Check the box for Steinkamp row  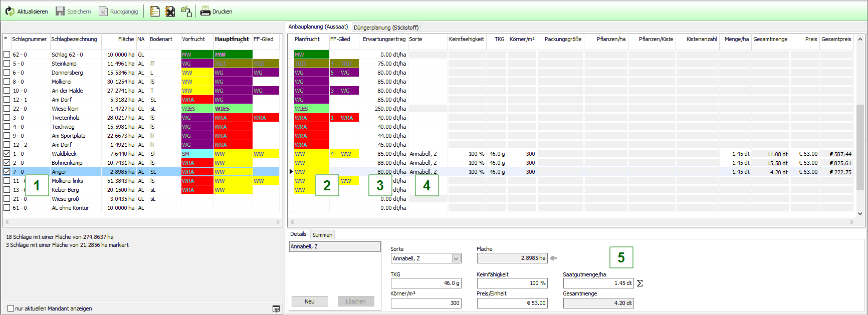tap(7, 64)
